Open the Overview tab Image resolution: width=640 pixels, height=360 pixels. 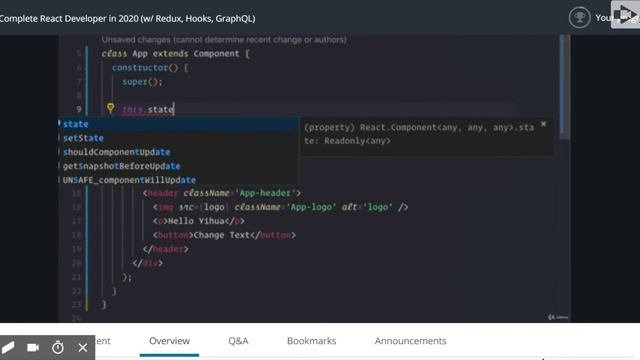[x=169, y=341]
